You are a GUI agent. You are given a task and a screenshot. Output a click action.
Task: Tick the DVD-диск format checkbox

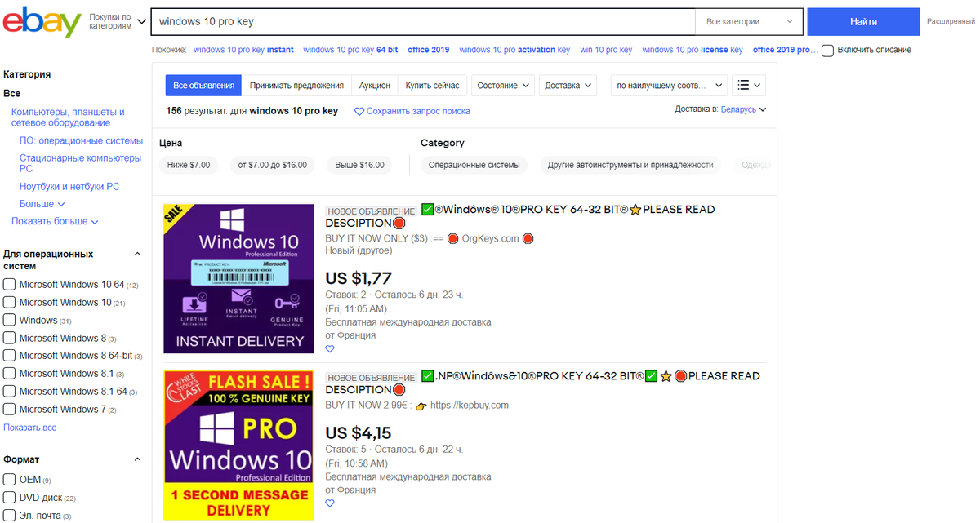click(x=9, y=498)
